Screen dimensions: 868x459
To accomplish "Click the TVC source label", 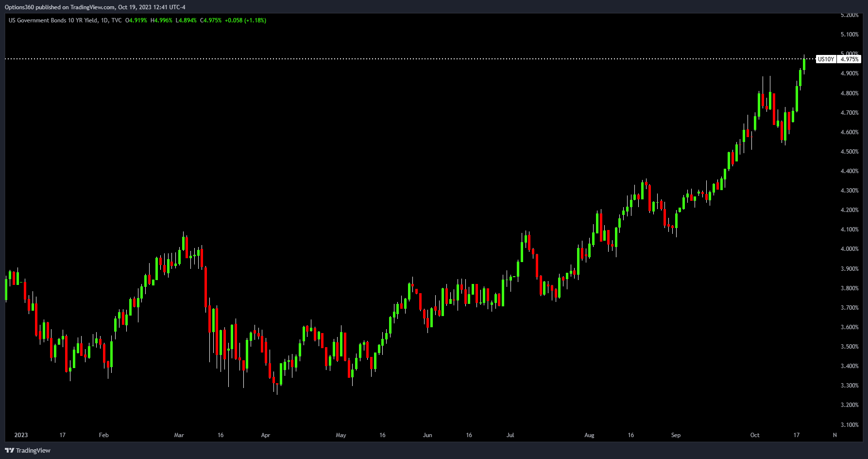I will click(117, 20).
